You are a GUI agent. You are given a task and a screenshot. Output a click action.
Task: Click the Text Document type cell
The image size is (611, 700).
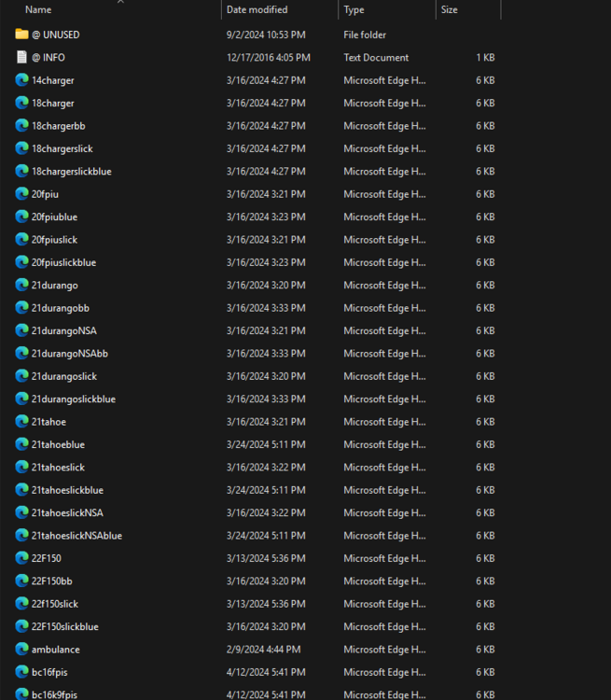point(376,57)
